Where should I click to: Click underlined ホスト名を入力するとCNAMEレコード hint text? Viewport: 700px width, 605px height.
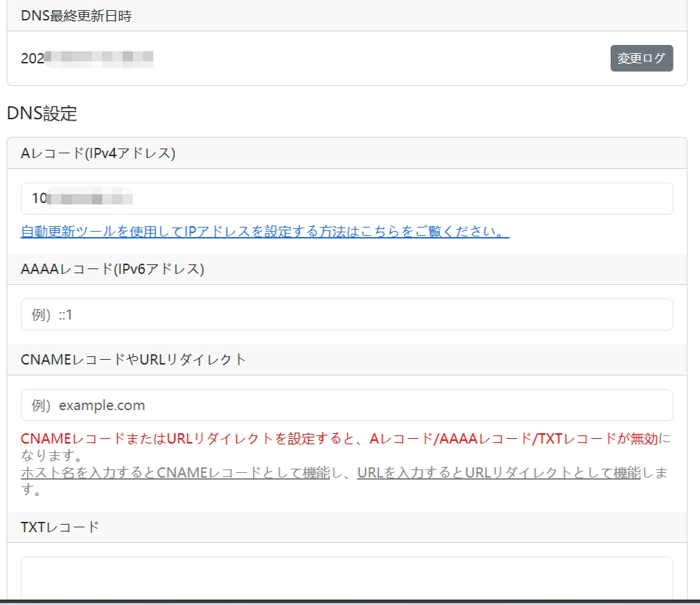pos(175,473)
